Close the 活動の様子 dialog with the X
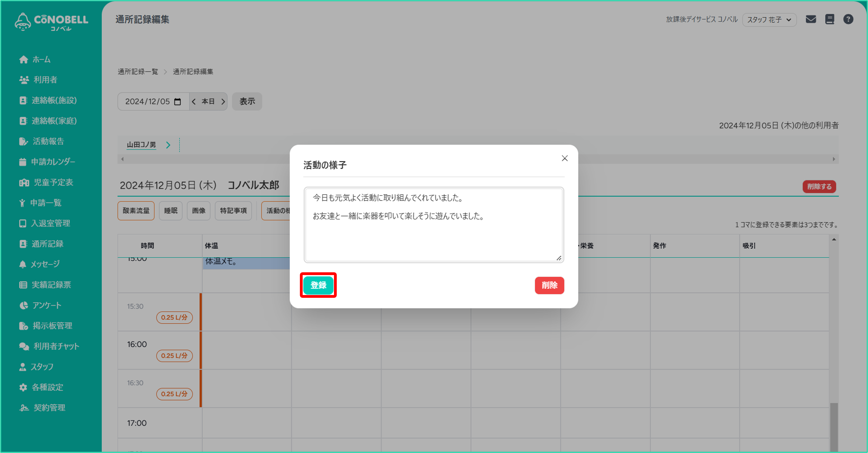Image resolution: width=868 pixels, height=453 pixels. pos(565,158)
